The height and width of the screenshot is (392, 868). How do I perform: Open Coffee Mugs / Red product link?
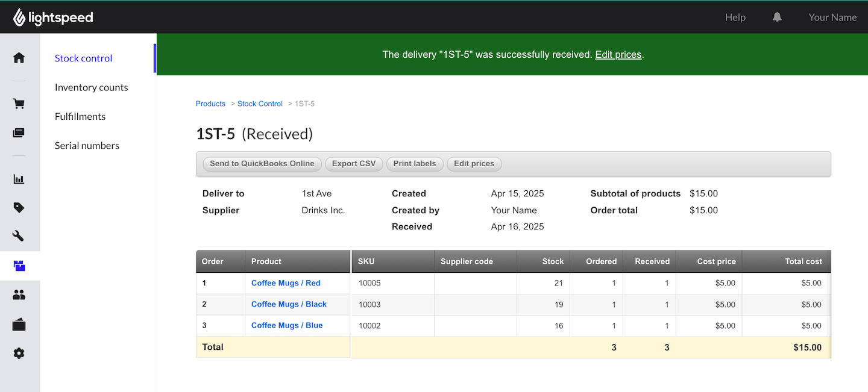click(x=286, y=283)
